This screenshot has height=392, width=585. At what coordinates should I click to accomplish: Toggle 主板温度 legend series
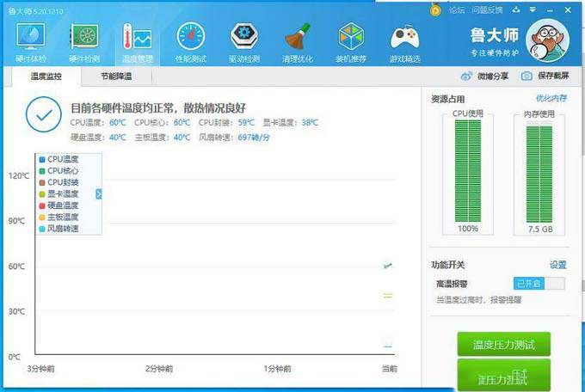point(58,217)
